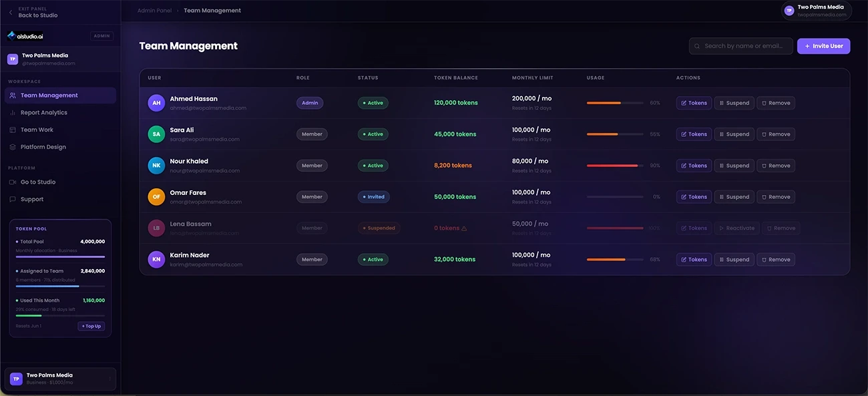The height and width of the screenshot is (396, 868).
Task: Remove Omar Fares from team
Action: [776, 197]
